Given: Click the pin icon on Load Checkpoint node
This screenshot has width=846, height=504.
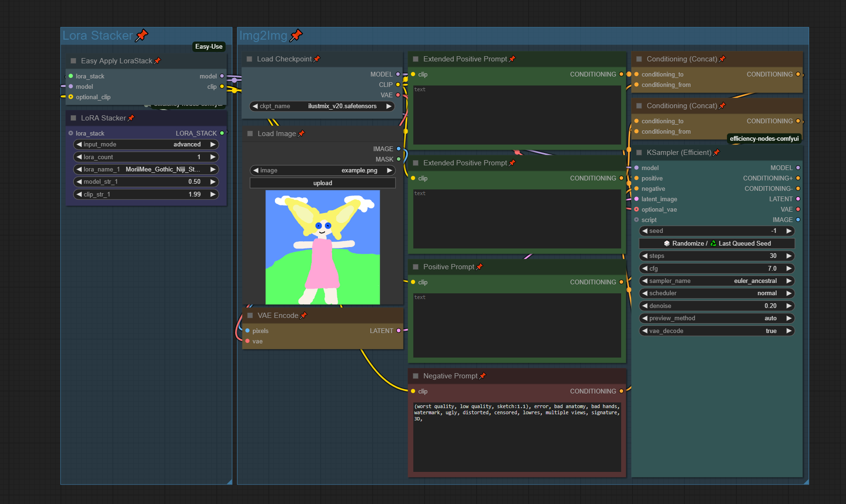Looking at the screenshot, I should pyautogui.click(x=317, y=59).
